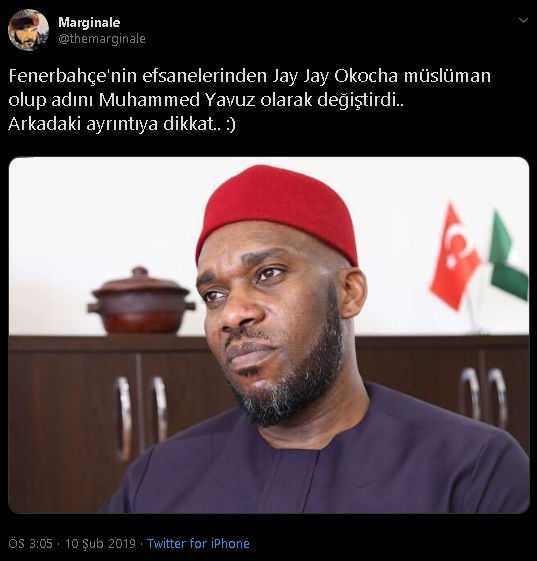Click the phrase Arkadaki ayrıntıya dikkat
The width and height of the screenshot is (537, 561).
[x=114, y=124]
